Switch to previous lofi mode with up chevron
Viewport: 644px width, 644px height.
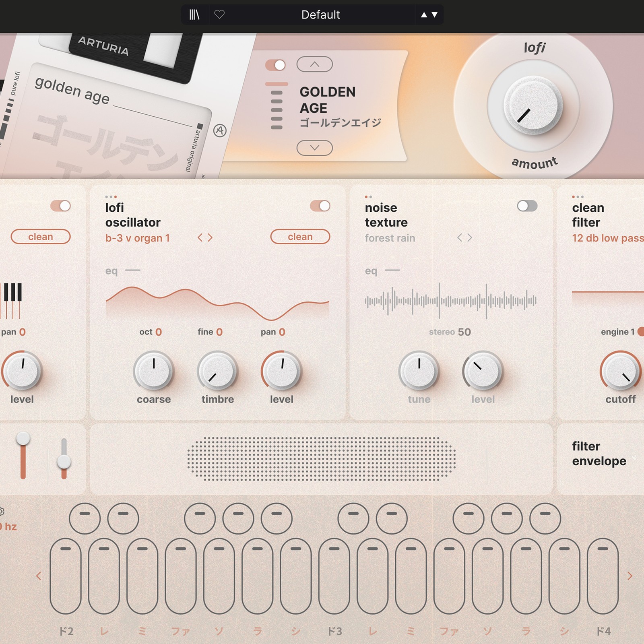click(x=315, y=64)
